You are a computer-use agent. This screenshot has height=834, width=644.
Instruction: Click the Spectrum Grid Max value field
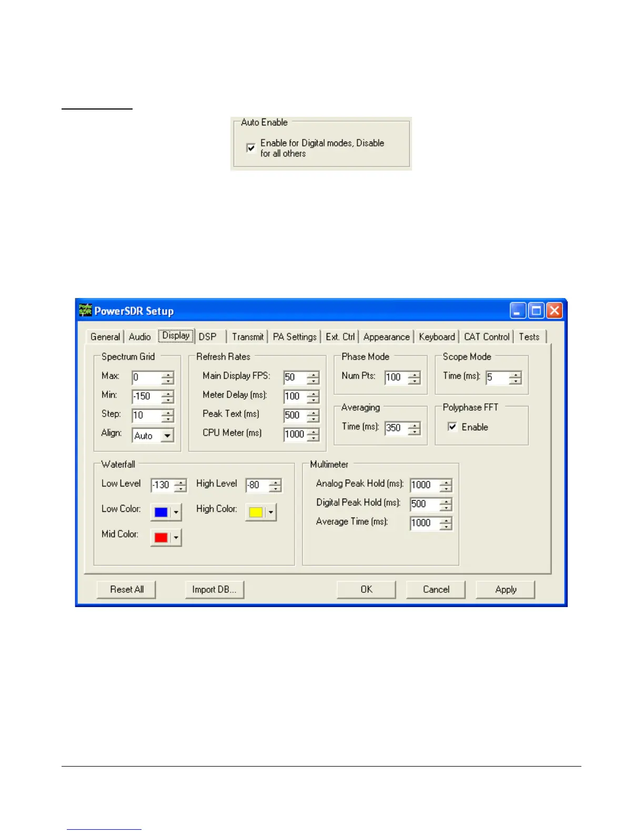point(146,378)
